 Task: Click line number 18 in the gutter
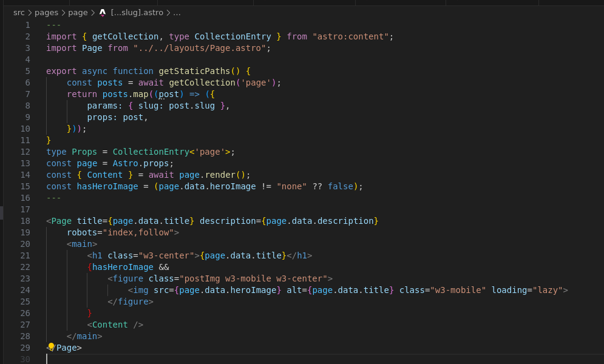coord(25,221)
